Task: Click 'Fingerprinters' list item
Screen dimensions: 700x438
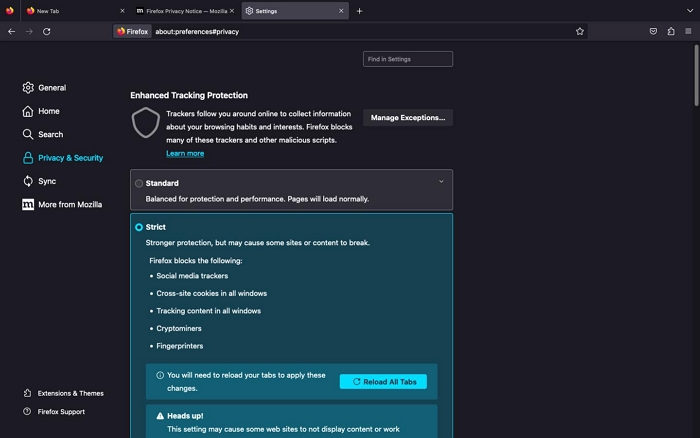Action: click(179, 346)
